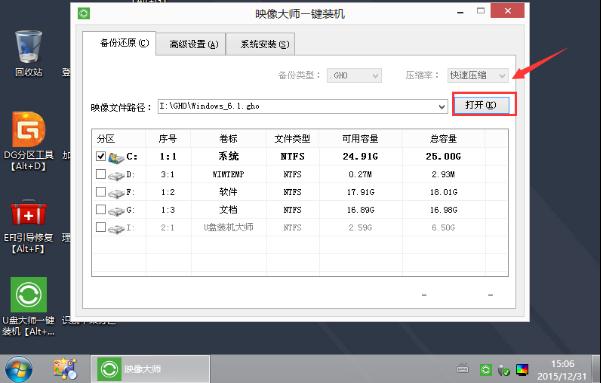
Task: Click the 3:1 sequence number cell
Action: tap(168, 174)
